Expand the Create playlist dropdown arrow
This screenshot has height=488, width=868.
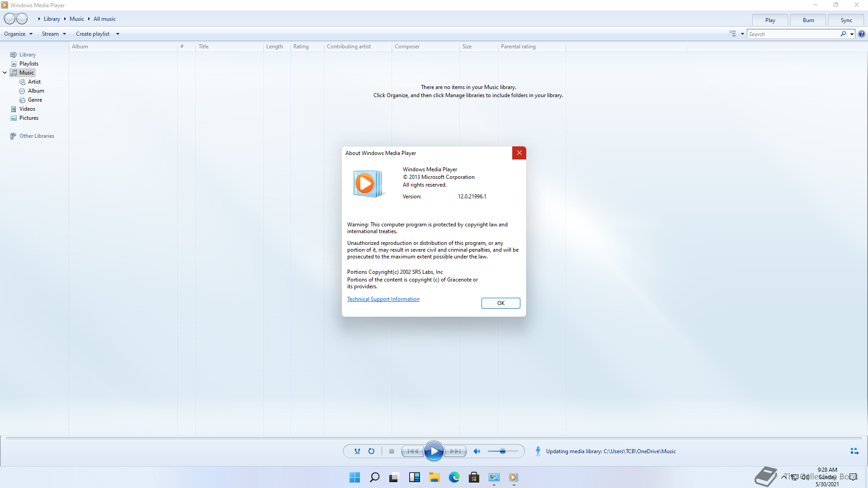tap(118, 34)
